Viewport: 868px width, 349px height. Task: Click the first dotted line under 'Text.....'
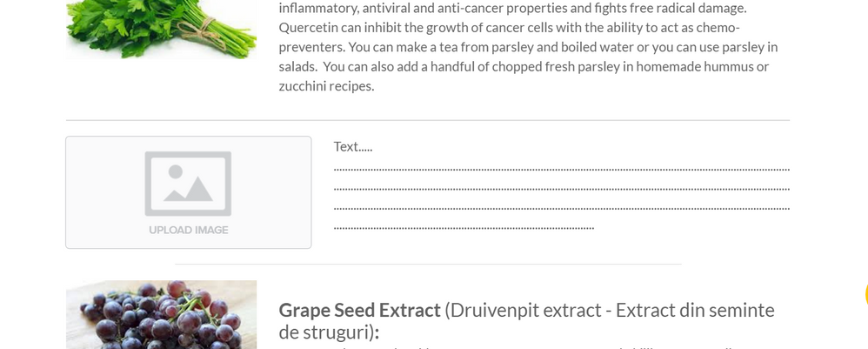coord(561,170)
